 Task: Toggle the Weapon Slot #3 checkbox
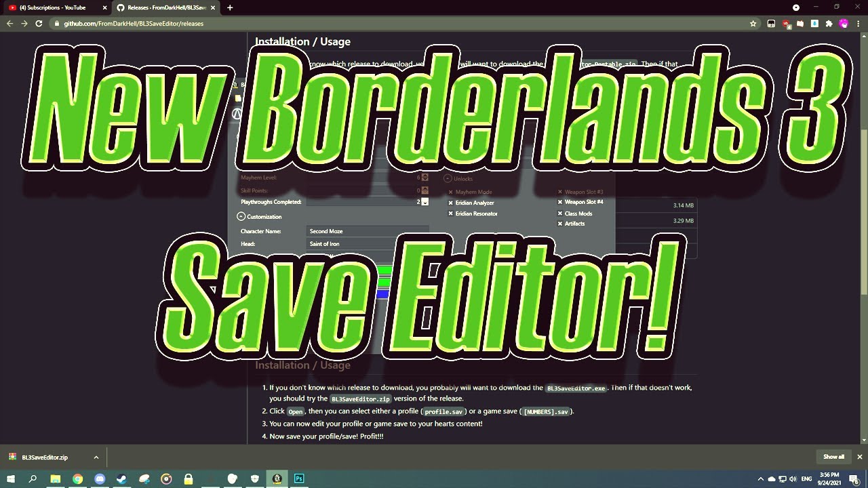(x=560, y=192)
